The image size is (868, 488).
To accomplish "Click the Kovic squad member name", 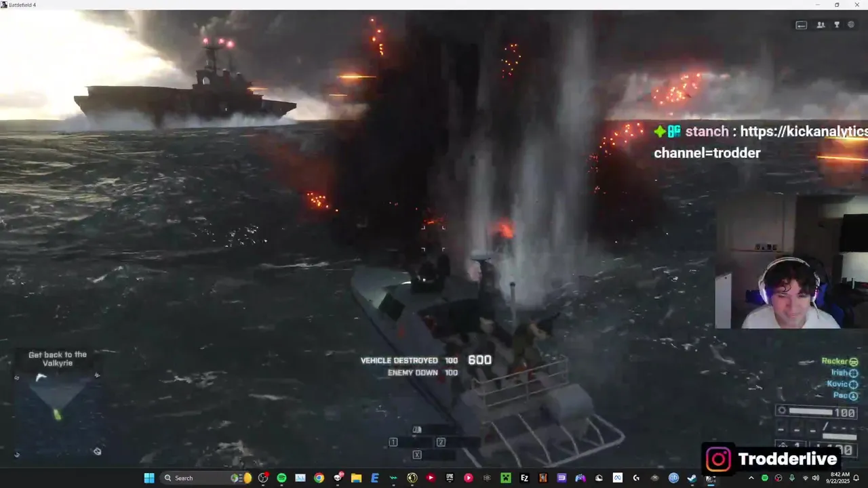I will pyautogui.click(x=837, y=384).
